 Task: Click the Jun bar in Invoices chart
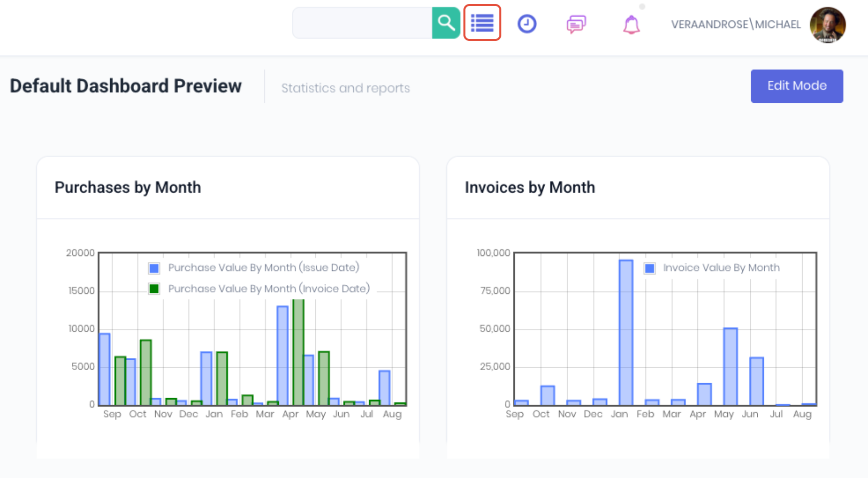coord(757,381)
